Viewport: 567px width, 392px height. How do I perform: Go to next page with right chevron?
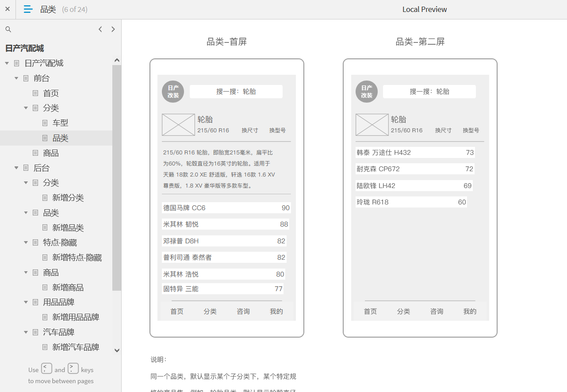tap(113, 29)
